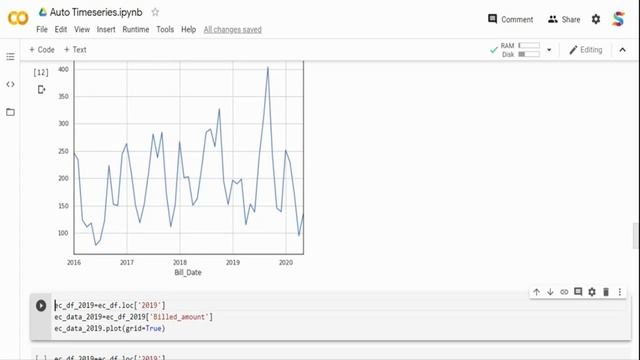The width and height of the screenshot is (640, 360).
Task: Expand the RAM and Disk runtime dropdown
Action: click(x=549, y=50)
